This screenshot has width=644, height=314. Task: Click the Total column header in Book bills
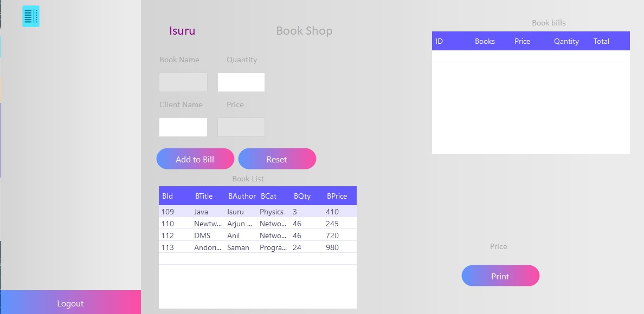602,41
